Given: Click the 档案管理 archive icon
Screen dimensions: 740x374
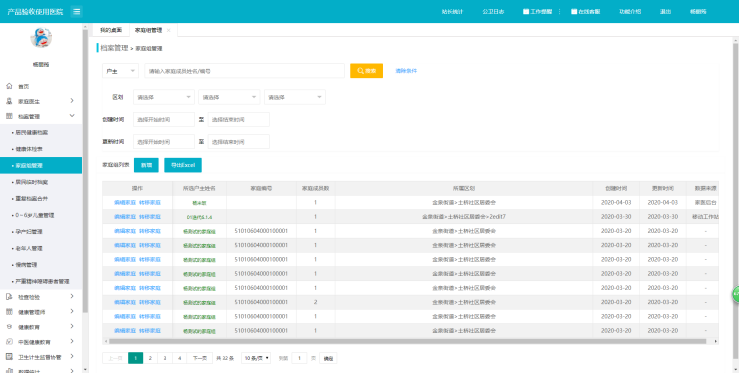Looking at the screenshot, I should click(9, 116).
